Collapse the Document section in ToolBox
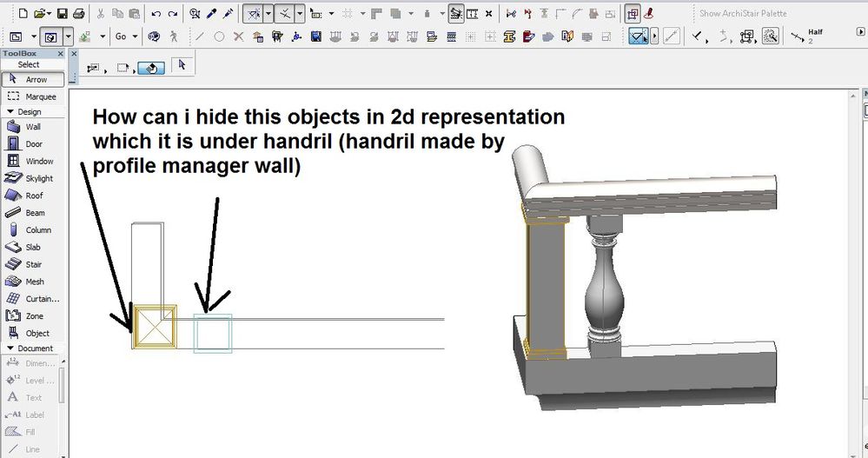Image resolution: width=868 pixels, height=458 pixels. (10, 348)
